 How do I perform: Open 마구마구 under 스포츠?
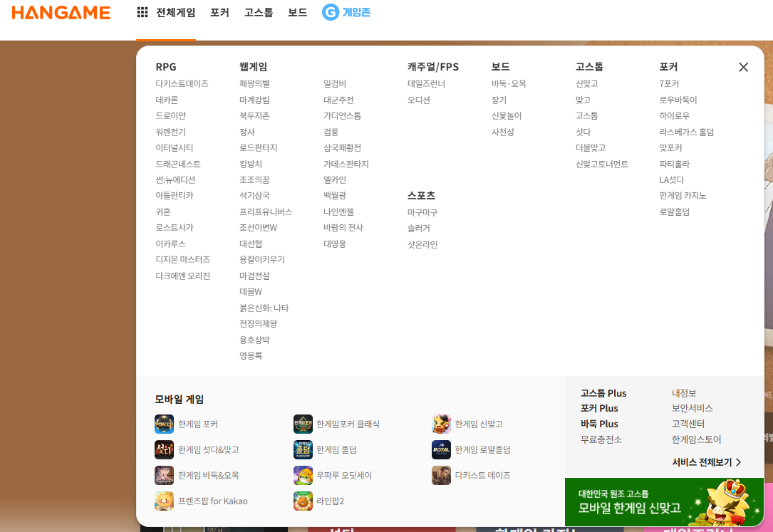pyautogui.click(x=422, y=212)
